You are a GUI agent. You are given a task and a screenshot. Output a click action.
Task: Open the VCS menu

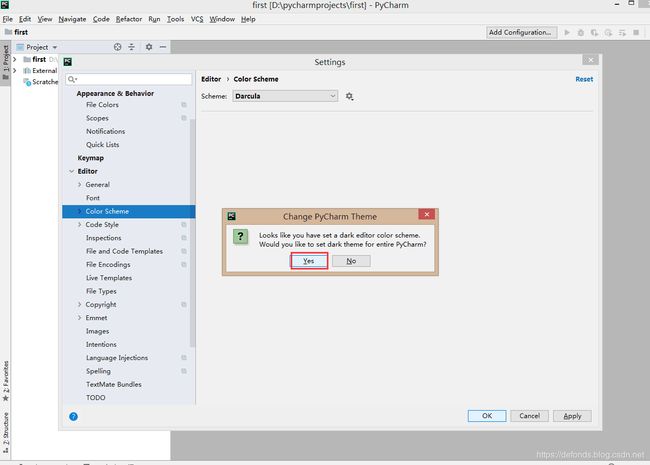click(x=197, y=19)
